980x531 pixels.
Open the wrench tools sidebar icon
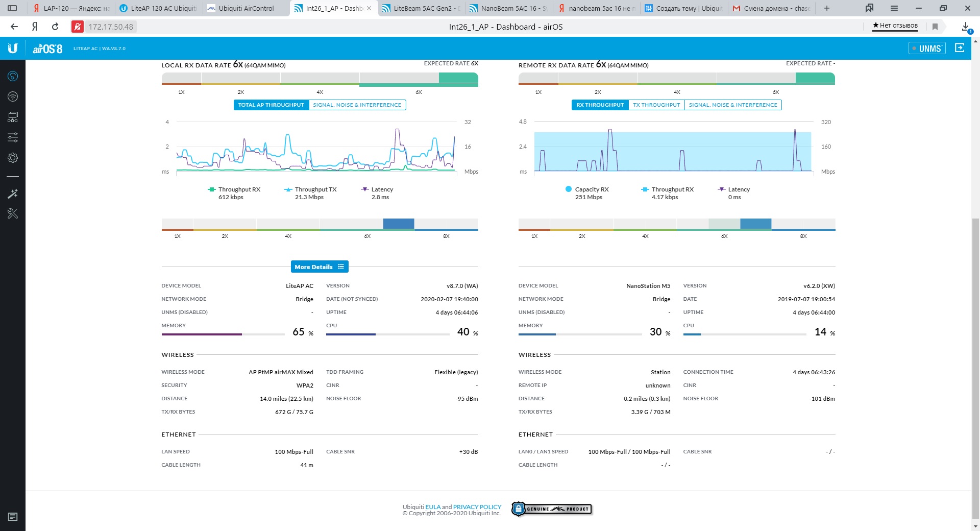tap(13, 213)
